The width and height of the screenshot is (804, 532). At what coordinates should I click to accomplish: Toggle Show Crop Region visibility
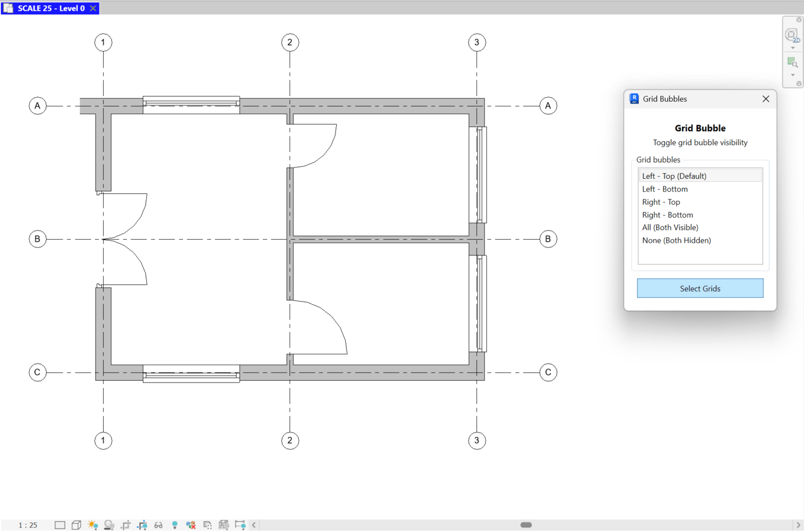pyautogui.click(x=142, y=525)
